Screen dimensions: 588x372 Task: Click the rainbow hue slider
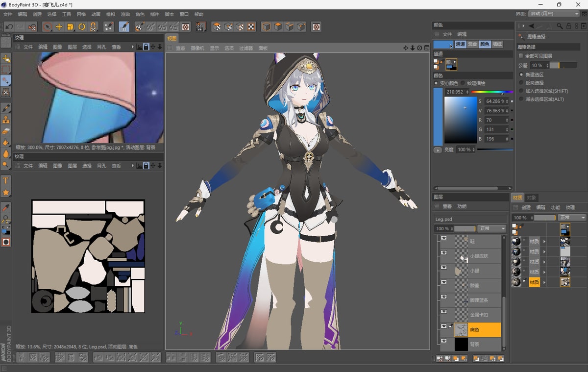pyautogui.click(x=492, y=92)
